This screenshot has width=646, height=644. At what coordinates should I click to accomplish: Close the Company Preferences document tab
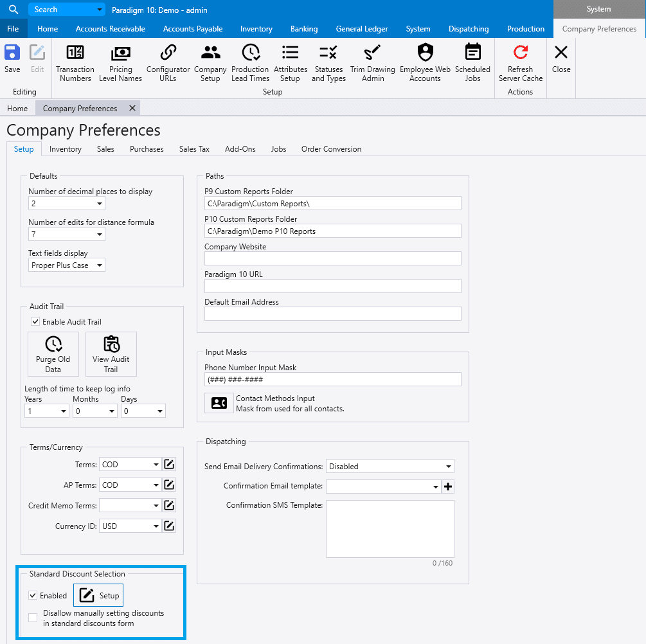point(132,108)
